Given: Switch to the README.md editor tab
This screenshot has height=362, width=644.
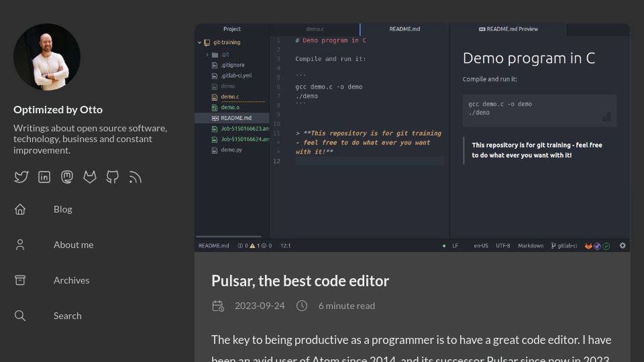Looking at the screenshot, I should tap(405, 29).
